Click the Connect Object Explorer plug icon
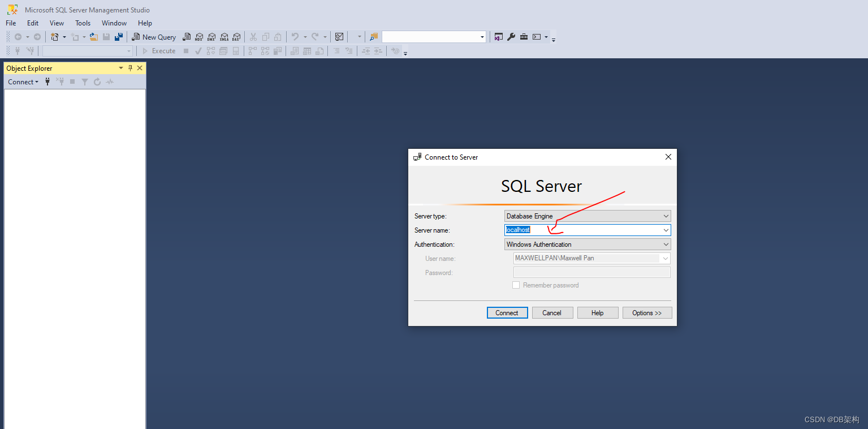 pyautogui.click(x=47, y=81)
